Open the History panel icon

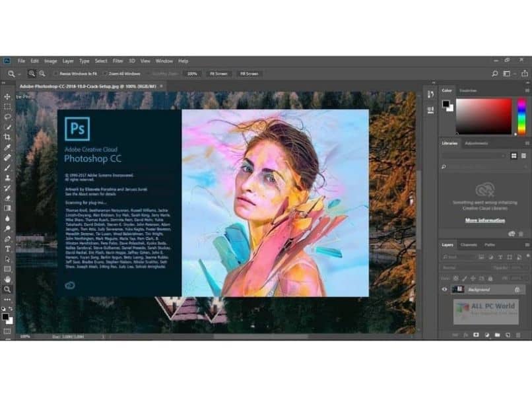coord(430,94)
